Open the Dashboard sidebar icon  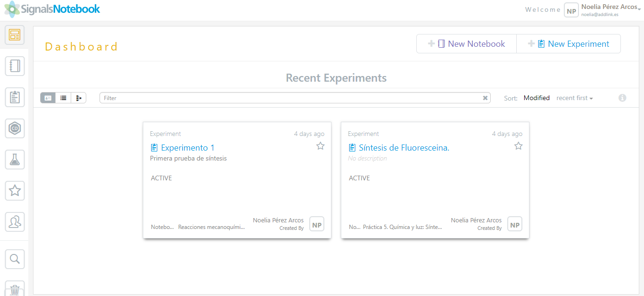click(15, 35)
